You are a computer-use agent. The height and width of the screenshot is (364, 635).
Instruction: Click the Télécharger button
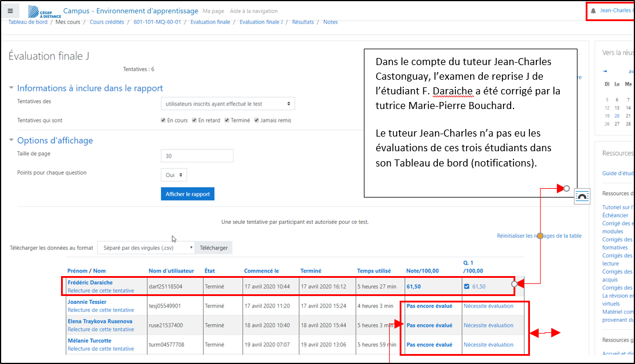tap(214, 248)
